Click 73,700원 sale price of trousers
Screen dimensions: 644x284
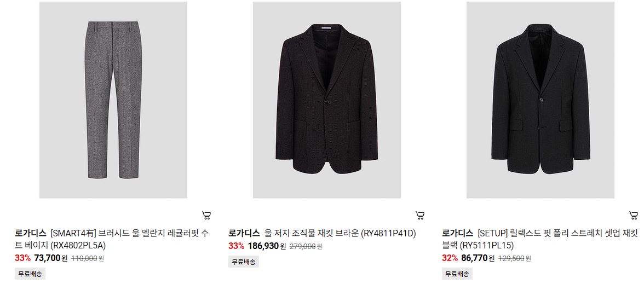point(51,258)
